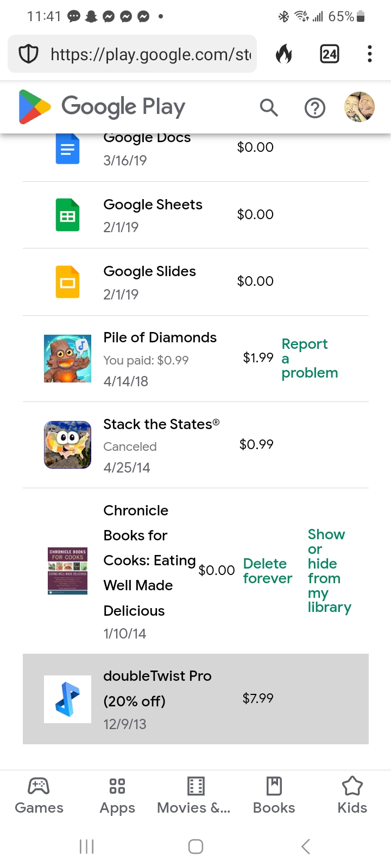This screenshot has height=868, width=391.
Task: Tap the Google Play logo
Action: pos(102,107)
